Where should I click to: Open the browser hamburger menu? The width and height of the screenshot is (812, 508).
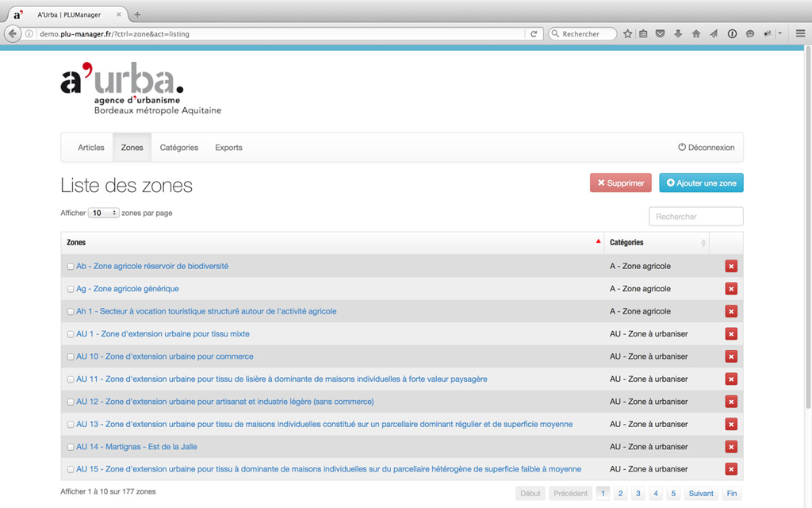tap(800, 33)
